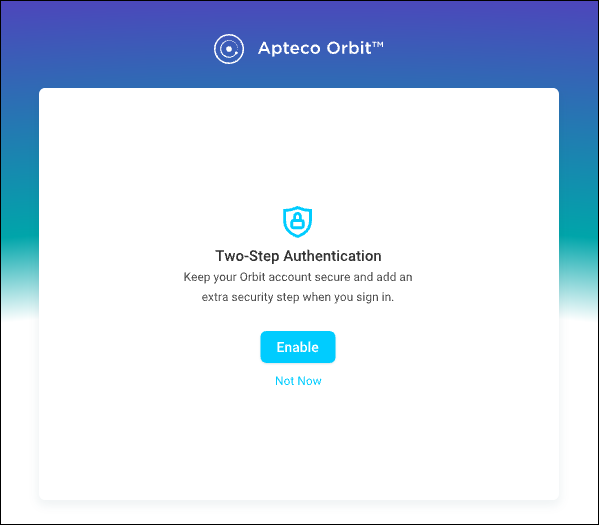Click the word Authentication in the heading
599x525 pixels.
[x=332, y=256]
